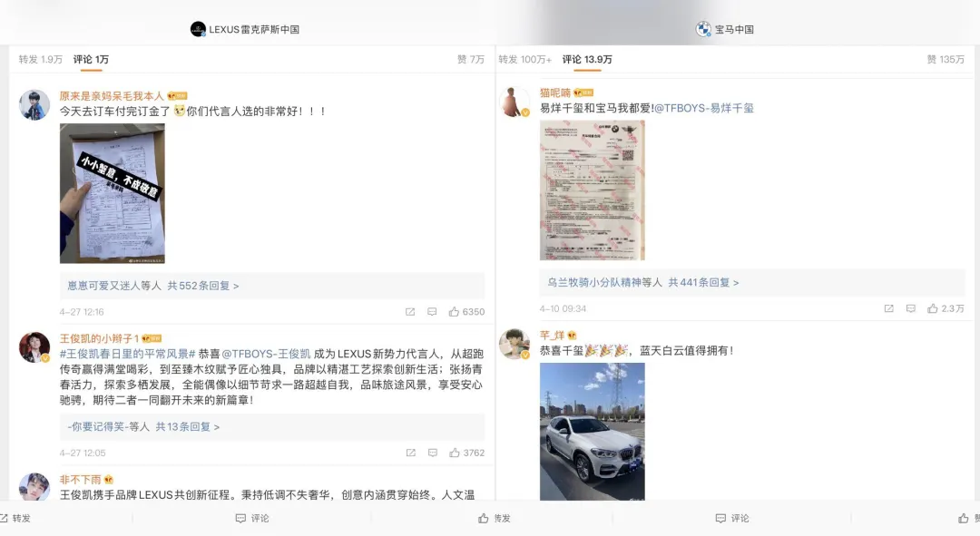Expand the 共552条回复 reply thread
Screen dimensions: 980x536
click(203, 286)
